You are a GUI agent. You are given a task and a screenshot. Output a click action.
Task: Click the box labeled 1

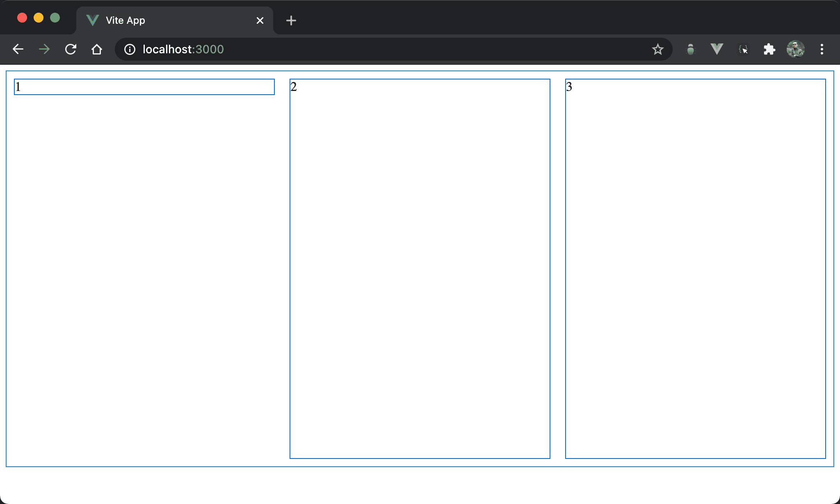(x=144, y=87)
